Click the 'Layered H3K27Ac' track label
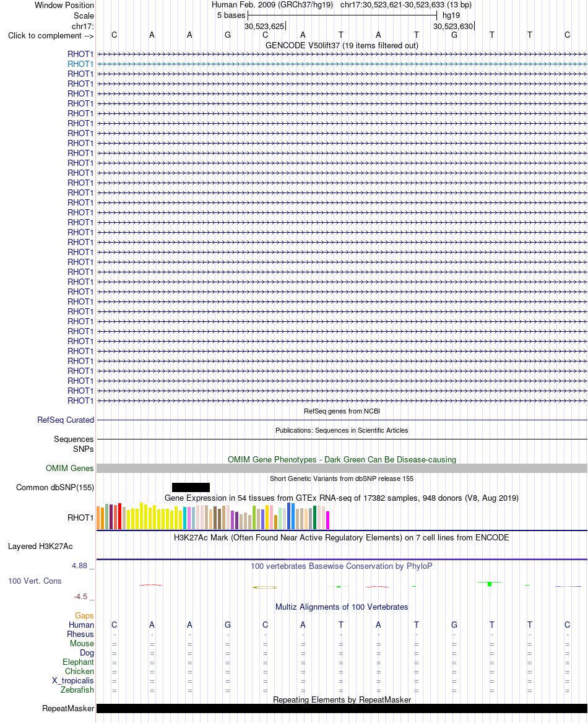The image size is (588, 723). 40,547
